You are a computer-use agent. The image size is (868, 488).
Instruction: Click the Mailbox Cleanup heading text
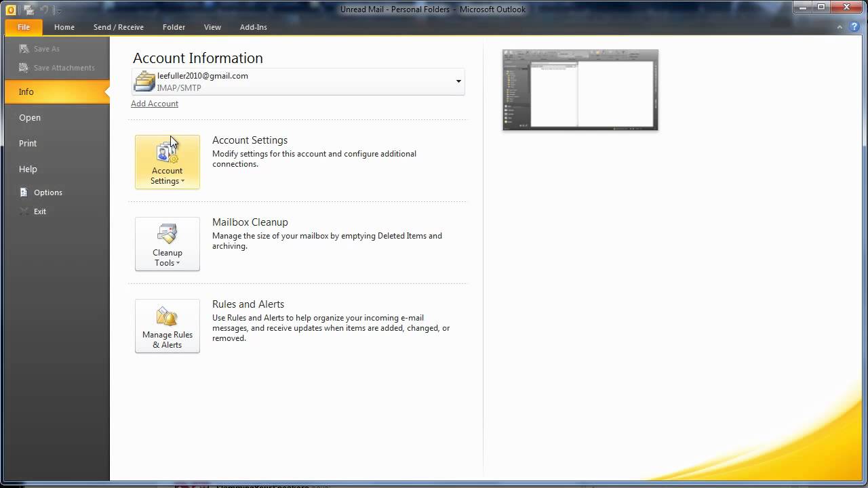pyautogui.click(x=250, y=222)
